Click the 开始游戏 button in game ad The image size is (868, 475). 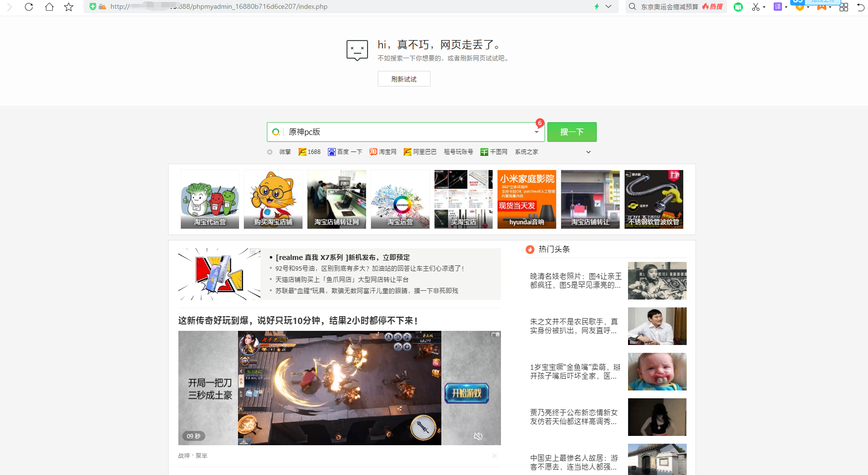467,393
